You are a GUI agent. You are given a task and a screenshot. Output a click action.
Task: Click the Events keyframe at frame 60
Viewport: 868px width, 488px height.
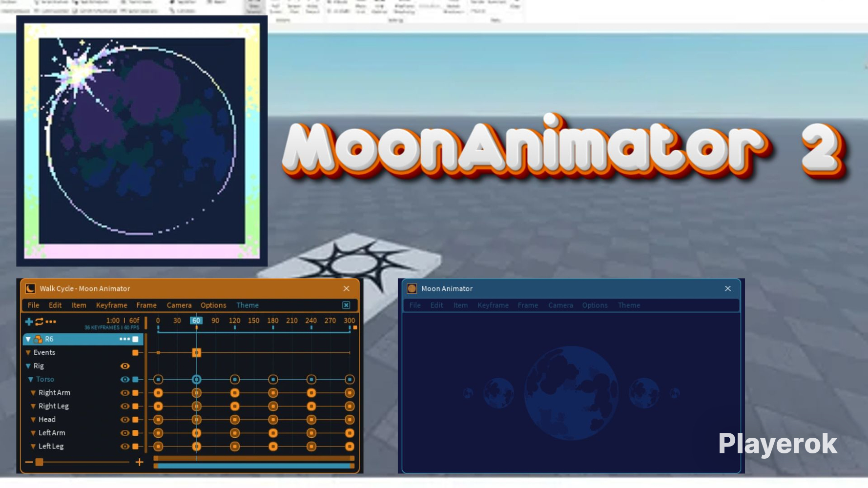pos(196,352)
